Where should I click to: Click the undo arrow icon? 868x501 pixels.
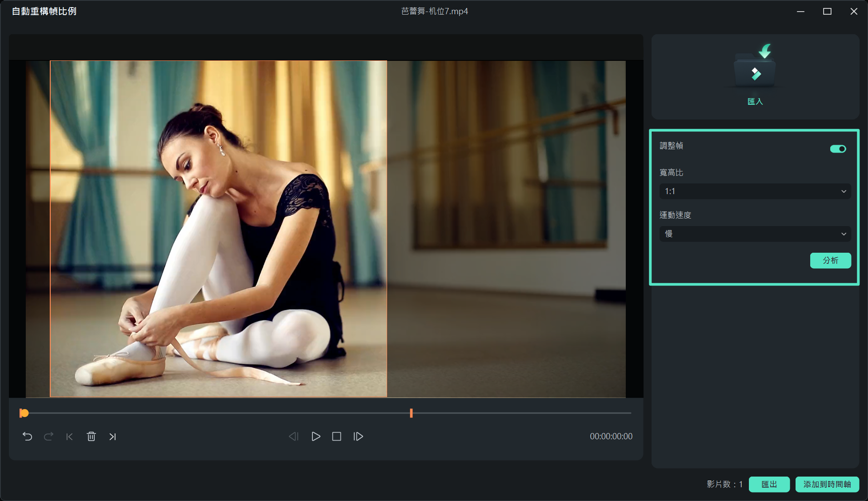(x=27, y=437)
